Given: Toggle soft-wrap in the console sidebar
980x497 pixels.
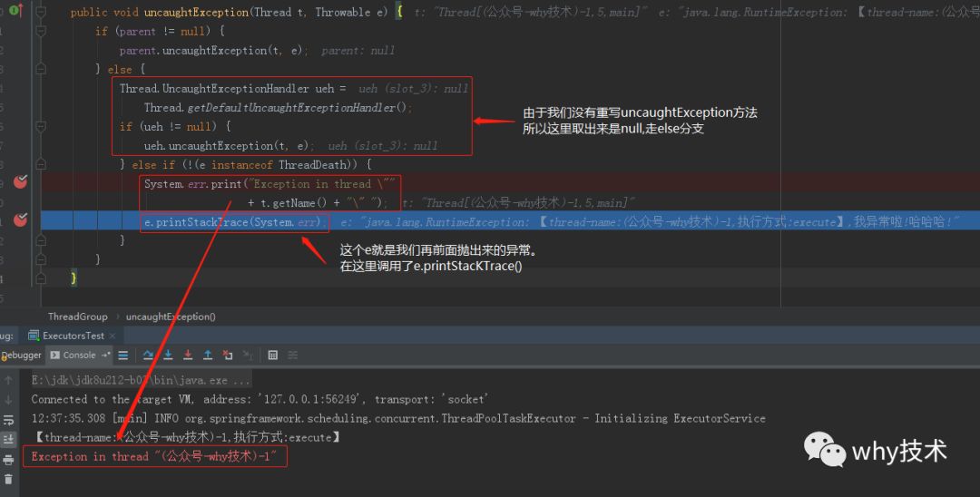Looking at the screenshot, I should click(x=8, y=420).
